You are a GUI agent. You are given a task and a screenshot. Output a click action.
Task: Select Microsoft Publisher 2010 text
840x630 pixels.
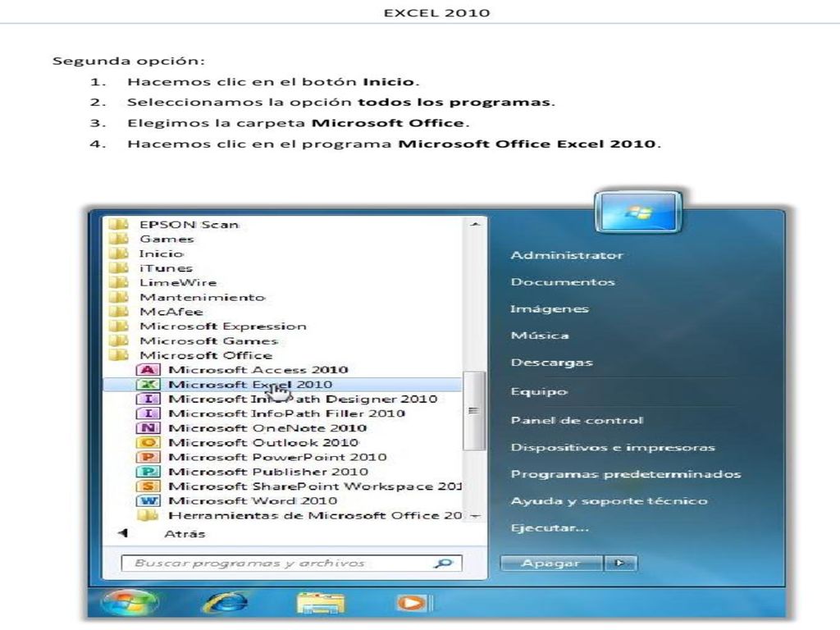268,472
